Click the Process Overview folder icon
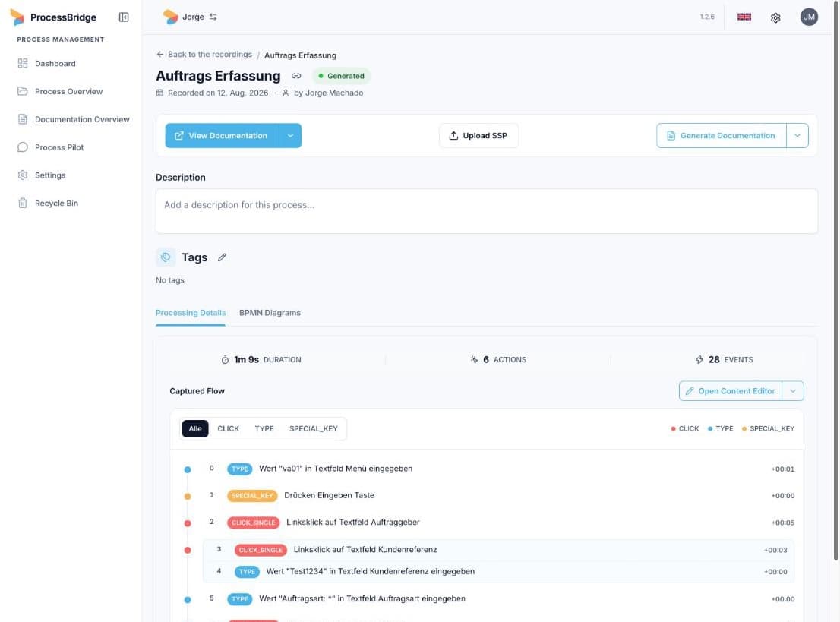The image size is (840, 622). coord(23,91)
